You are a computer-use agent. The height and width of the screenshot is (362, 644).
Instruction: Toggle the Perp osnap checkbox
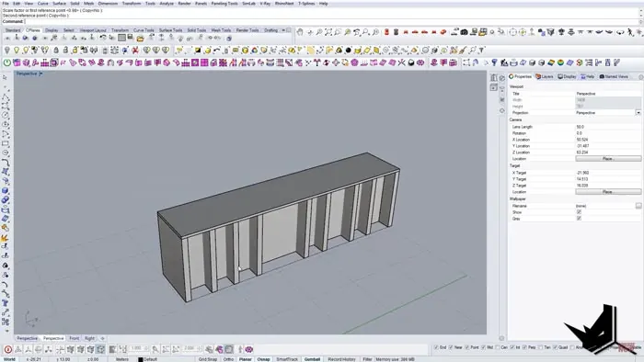[x=524, y=347]
